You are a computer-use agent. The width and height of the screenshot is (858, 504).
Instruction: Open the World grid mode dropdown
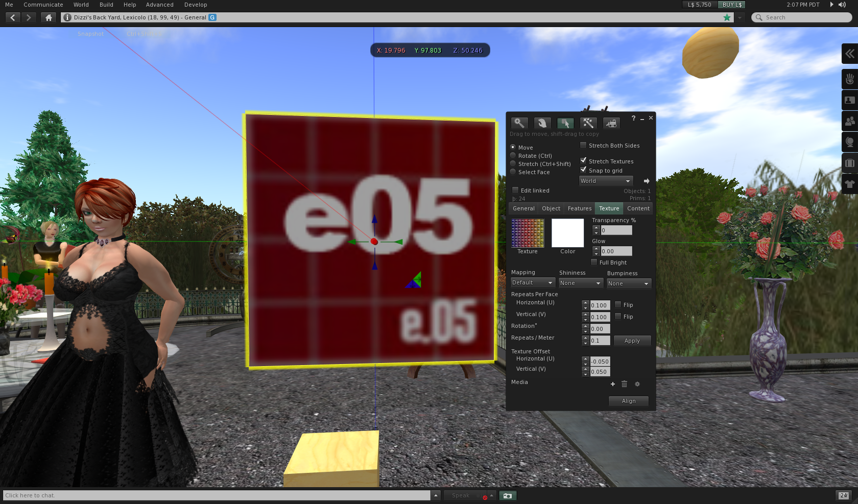(606, 181)
